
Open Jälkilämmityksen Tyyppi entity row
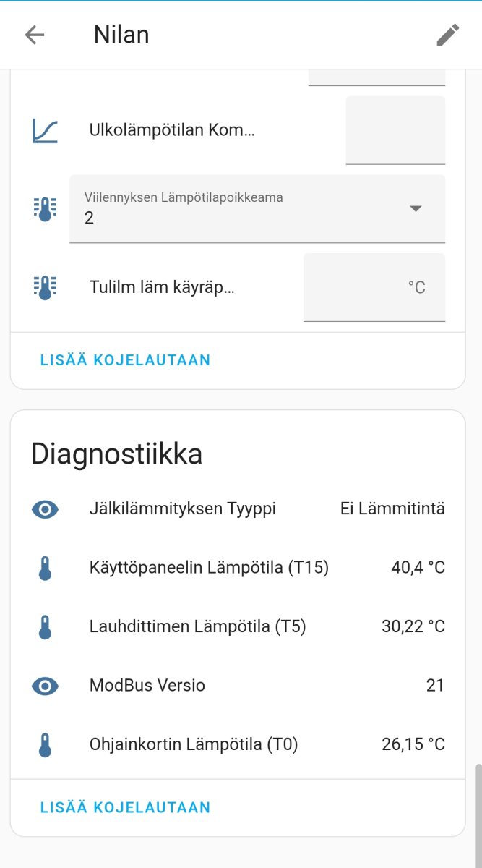point(182,509)
